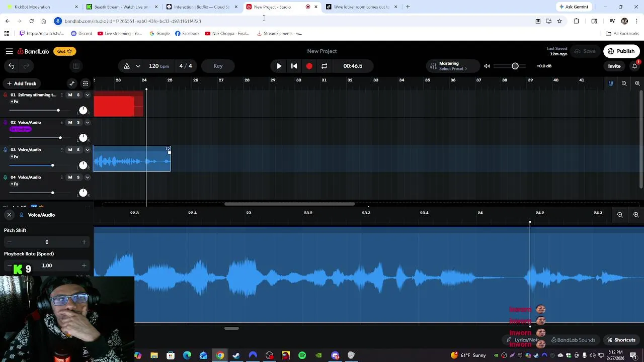Screen dimensions: 644x362
Task: Solo track 02 Voice/Audio
Action: 78,122
